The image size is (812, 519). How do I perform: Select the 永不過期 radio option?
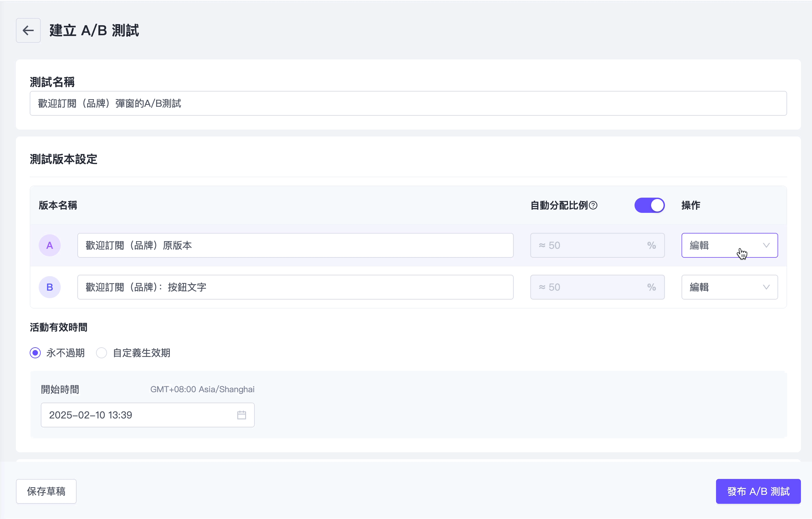pos(35,353)
